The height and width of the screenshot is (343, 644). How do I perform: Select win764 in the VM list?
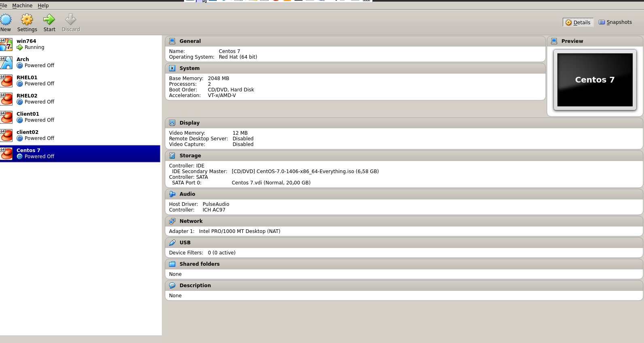click(80, 44)
